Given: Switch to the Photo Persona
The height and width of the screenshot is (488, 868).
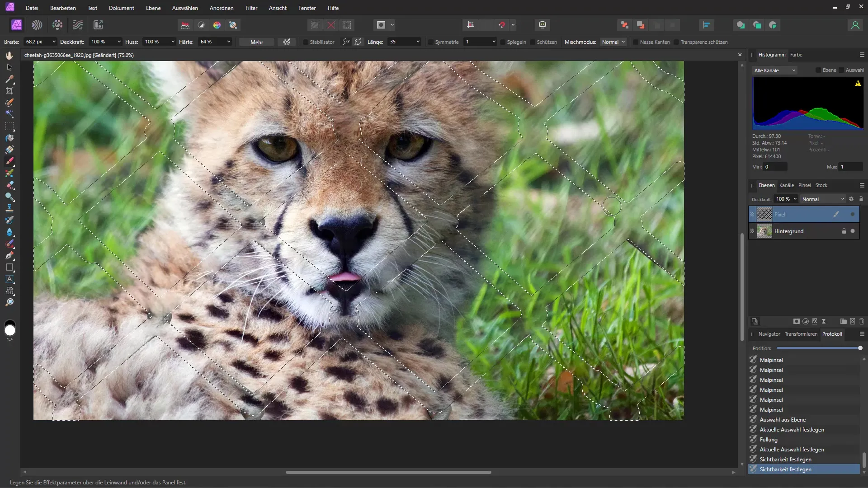Looking at the screenshot, I should (x=17, y=25).
